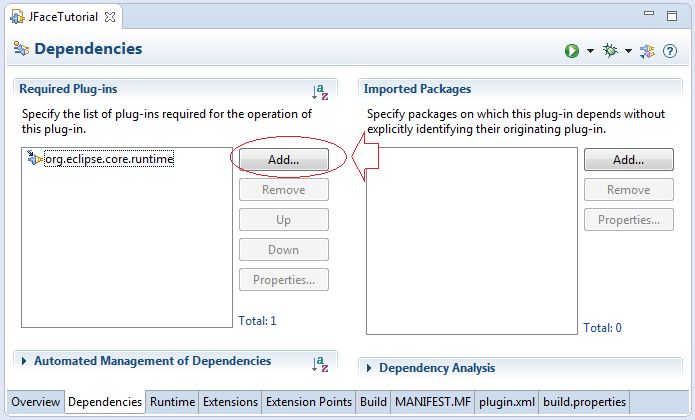Screen dimensions: 695x420
Task: Add a required plug-in via Add... button
Action: pyautogui.click(x=284, y=159)
